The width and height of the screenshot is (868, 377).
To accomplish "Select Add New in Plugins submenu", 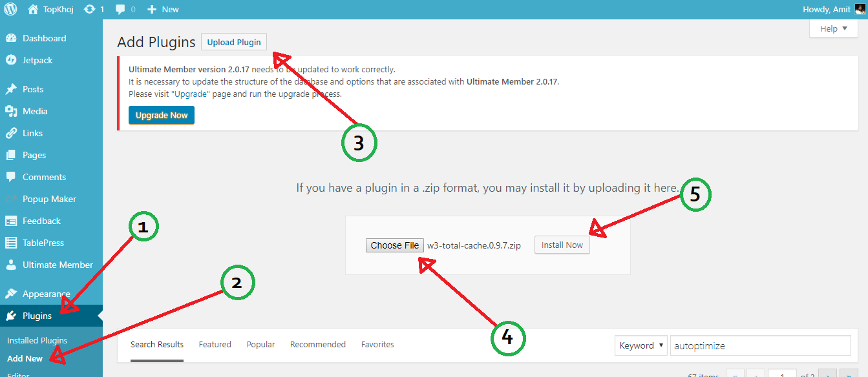I will (25, 358).
